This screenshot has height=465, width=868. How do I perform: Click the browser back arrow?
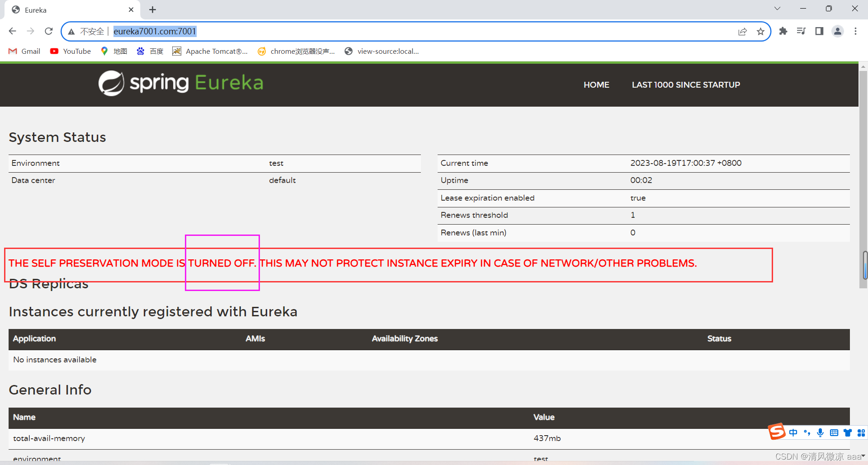[x=13, y=31]
